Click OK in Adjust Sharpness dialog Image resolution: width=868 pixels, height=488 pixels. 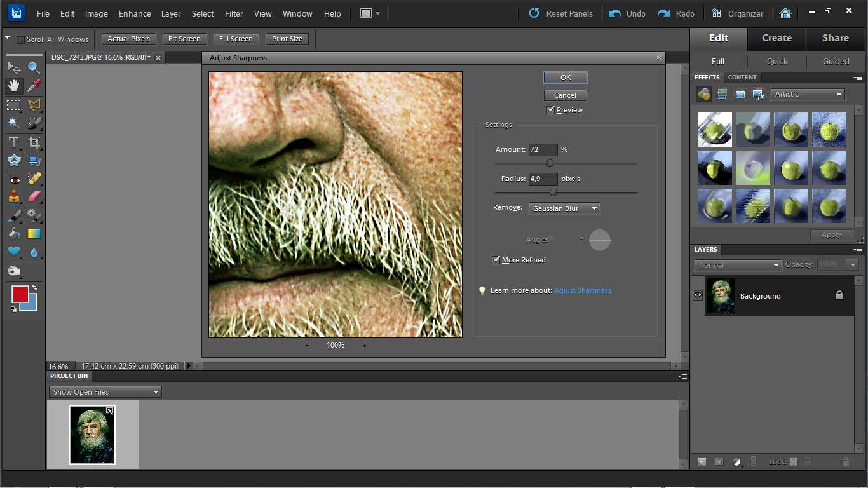pos(565,78)
